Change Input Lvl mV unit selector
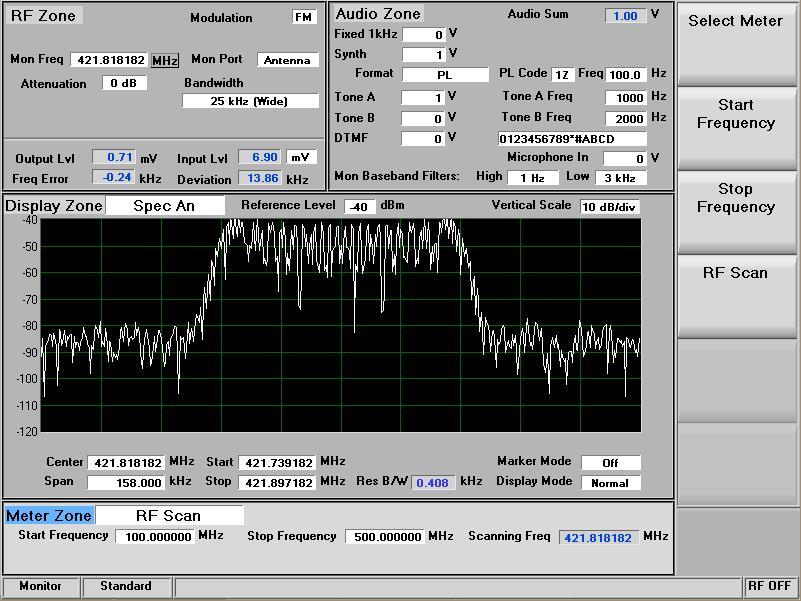The width and height of the screenshot is (801, 601). 301,157
